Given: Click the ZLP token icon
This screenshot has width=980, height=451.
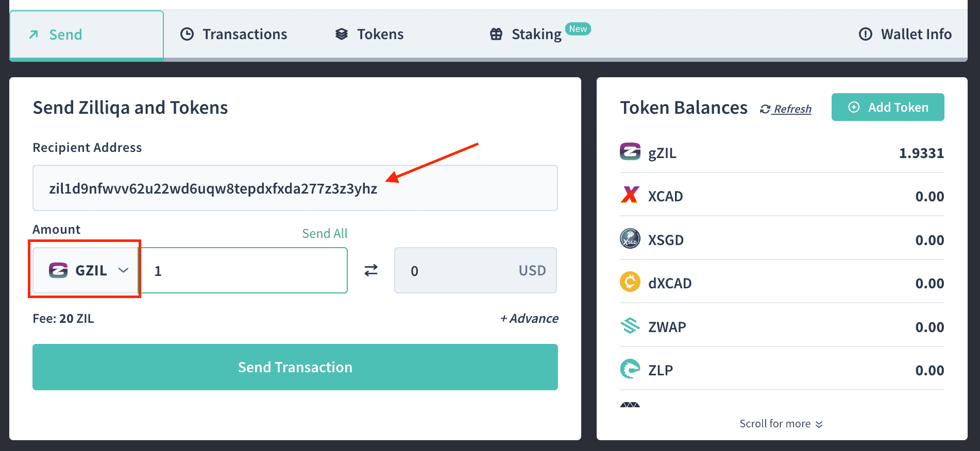Looking at the screenshot, I should 630,369.
